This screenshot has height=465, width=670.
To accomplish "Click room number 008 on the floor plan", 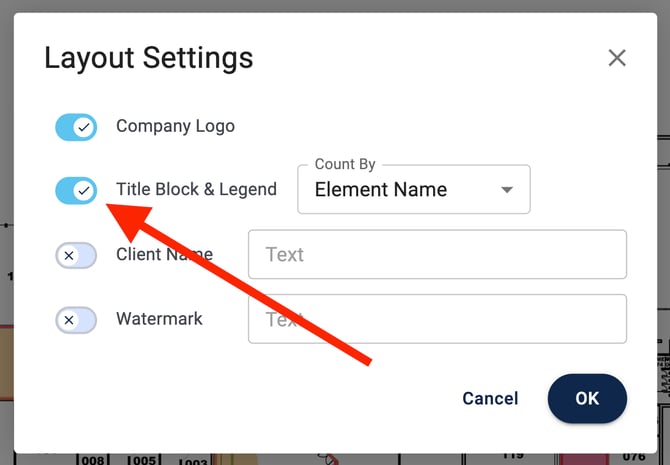I will tap(92, 461).
